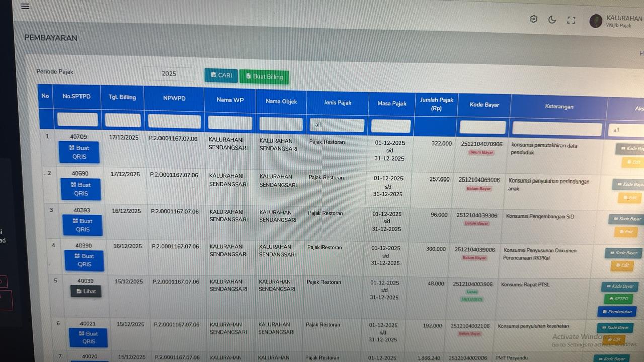Click the No.SPTPD filter input
644x362 pixels.
tap(77, 120)
